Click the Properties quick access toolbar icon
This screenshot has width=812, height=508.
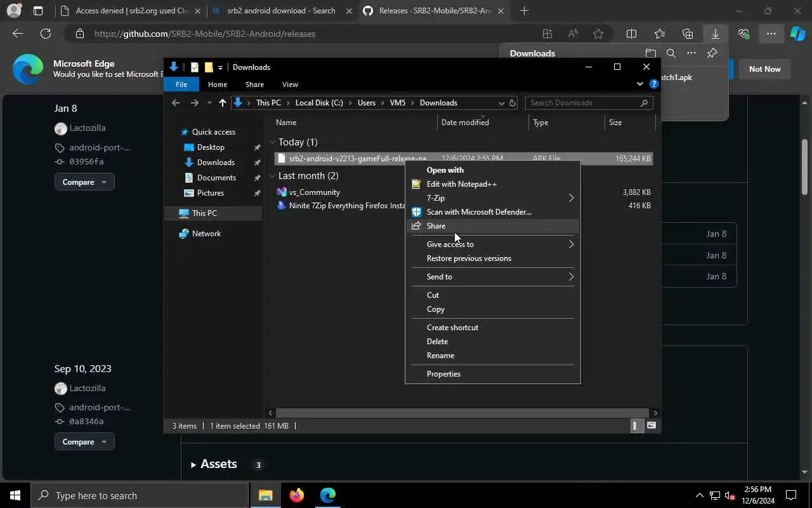195,67
